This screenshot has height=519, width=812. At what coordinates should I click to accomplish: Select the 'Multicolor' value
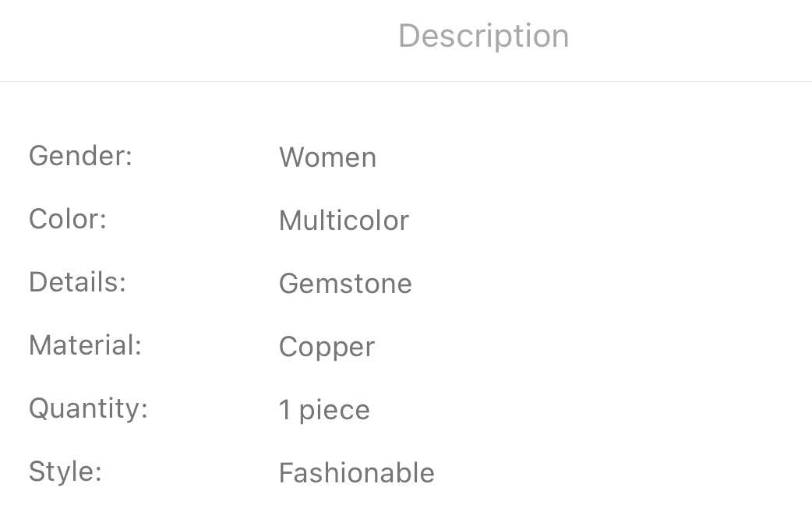click(x=344, y=221)
